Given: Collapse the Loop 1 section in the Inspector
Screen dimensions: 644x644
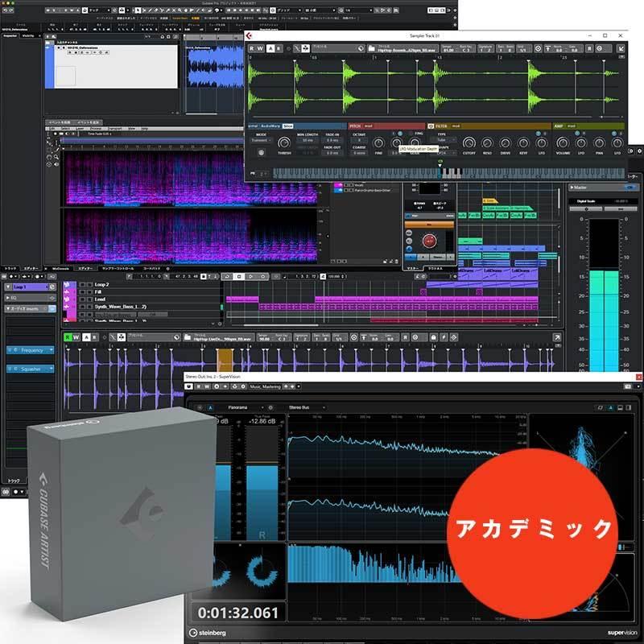Looking at the screenshot, I should 8,287.
